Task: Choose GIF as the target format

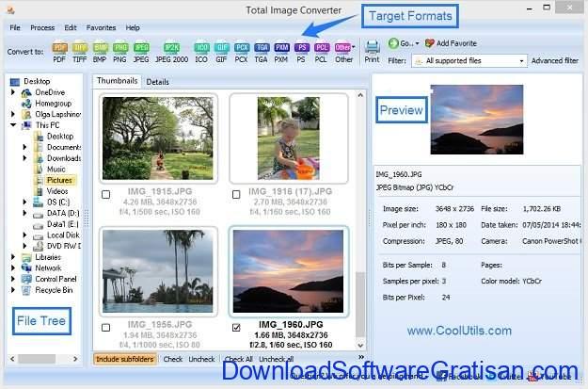Action: point(221,52)
